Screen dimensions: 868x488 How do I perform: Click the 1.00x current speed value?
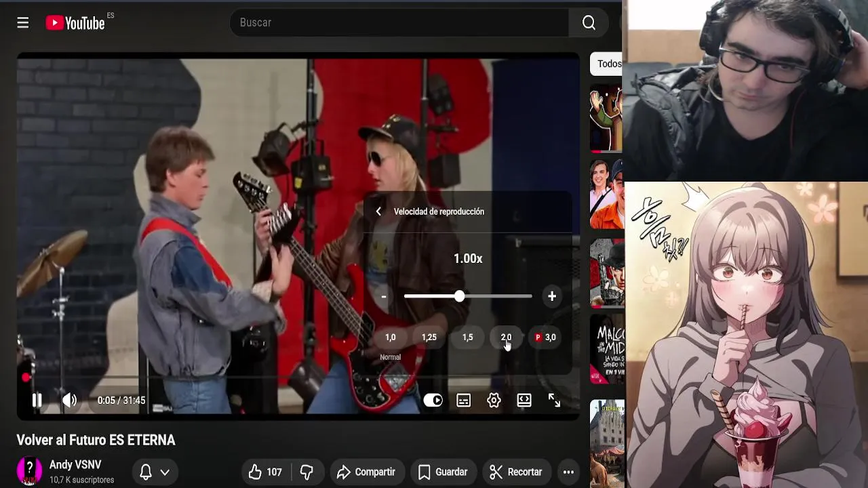(468, 258)
